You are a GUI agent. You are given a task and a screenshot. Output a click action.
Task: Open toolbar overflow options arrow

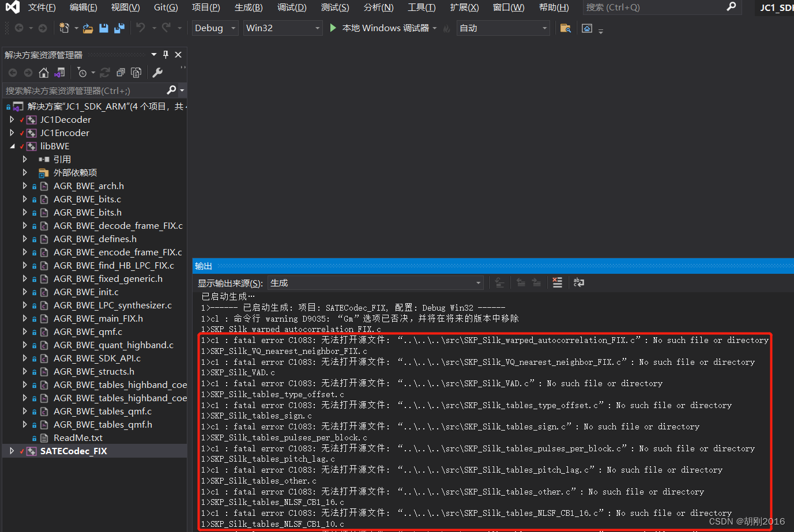601,31
